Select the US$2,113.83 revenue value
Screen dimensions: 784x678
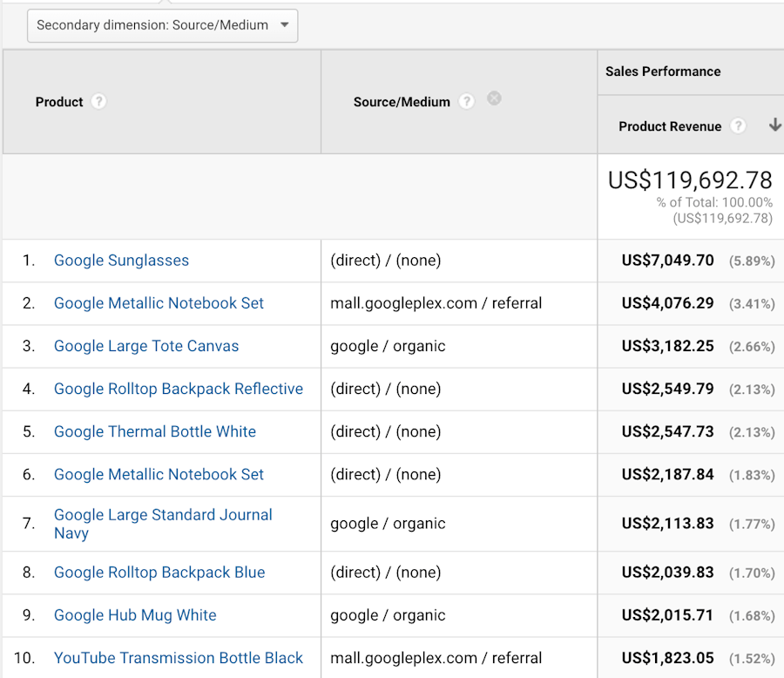click(667, 524)
